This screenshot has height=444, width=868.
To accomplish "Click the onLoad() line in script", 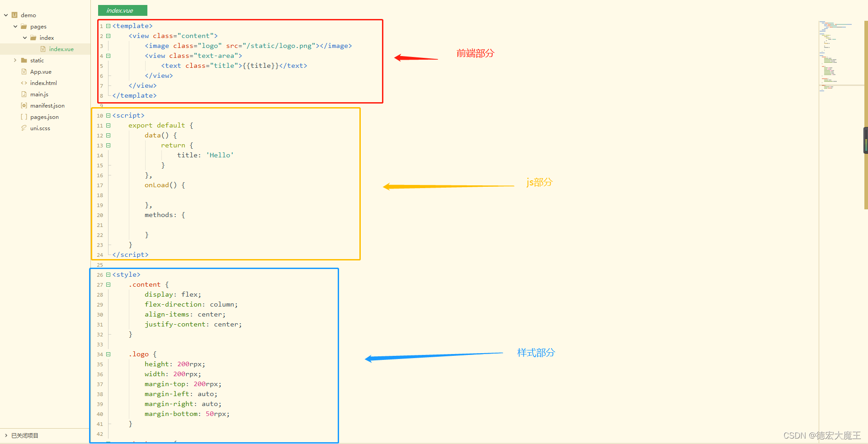I will [x=165, y=185].
